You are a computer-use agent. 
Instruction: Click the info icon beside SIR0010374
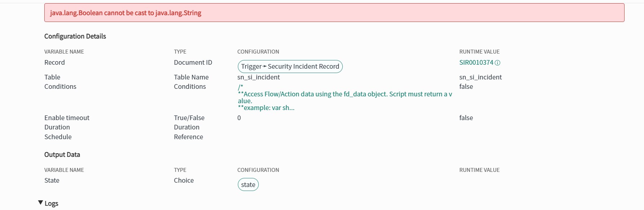point(498,63)
